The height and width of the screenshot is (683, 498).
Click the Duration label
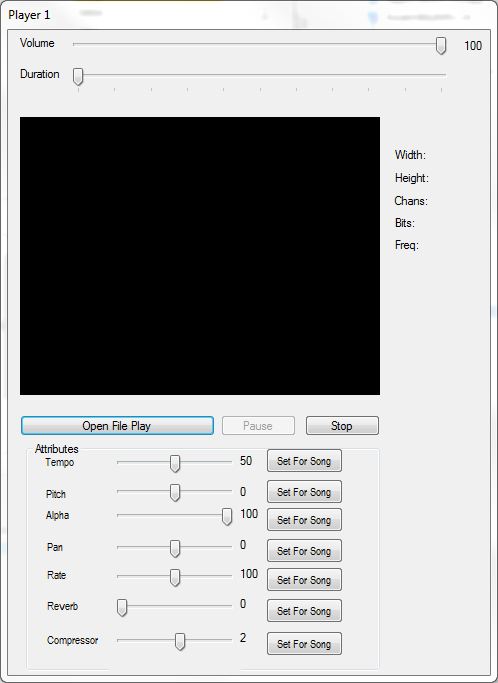pyautogui.click(x=40, y=74)
